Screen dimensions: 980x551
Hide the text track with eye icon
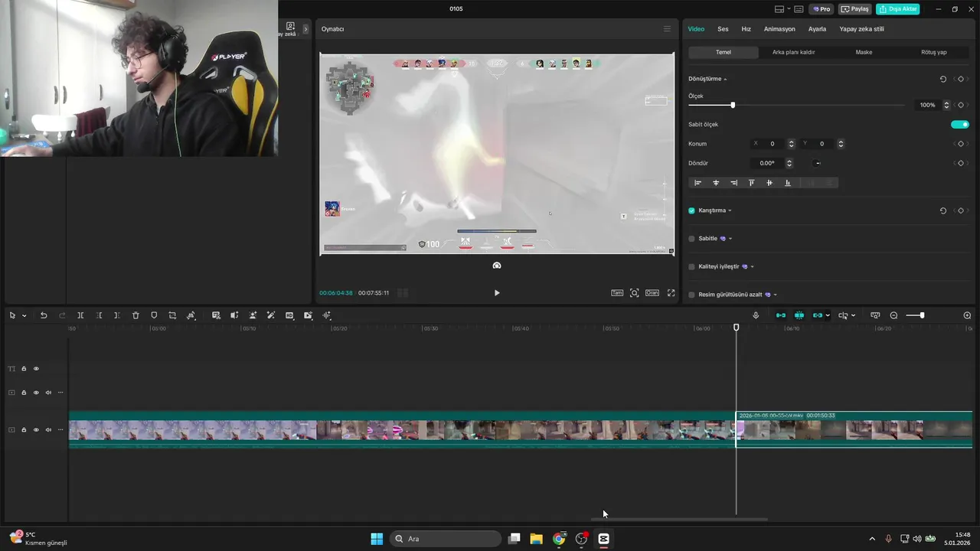(36, 369)
